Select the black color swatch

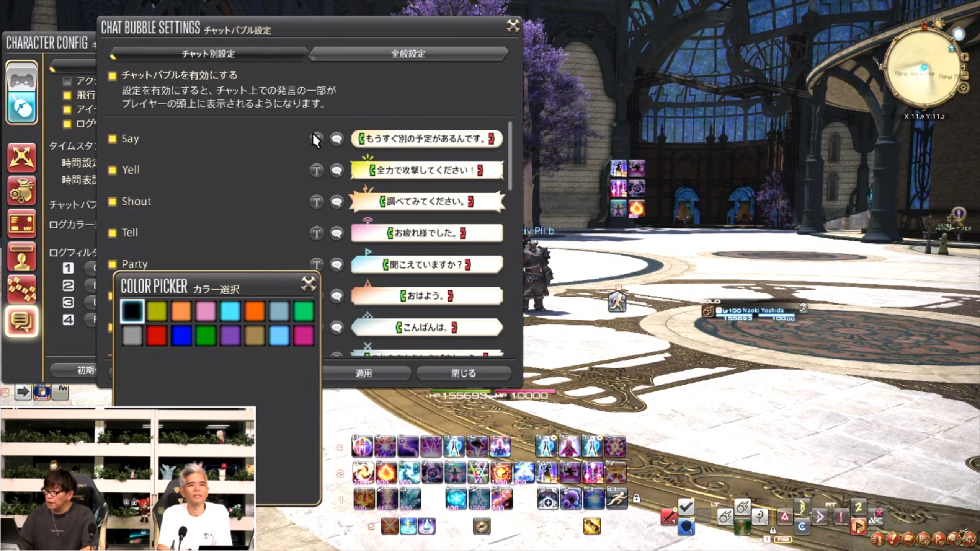pos(132,311)
